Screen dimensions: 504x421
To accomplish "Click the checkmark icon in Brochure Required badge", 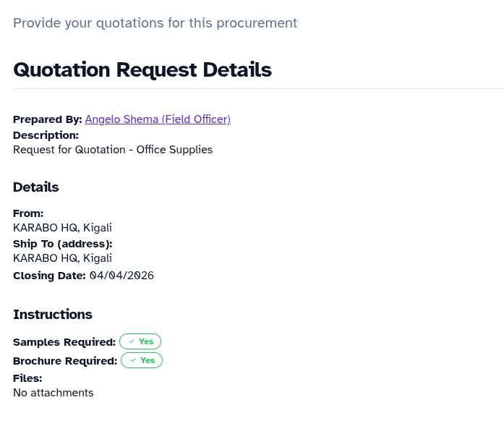I will [x=132, y=360].
